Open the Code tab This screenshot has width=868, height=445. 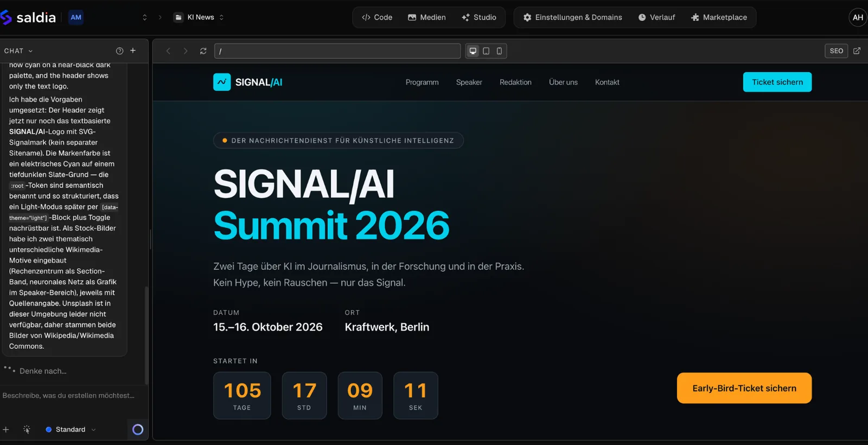pyautogui.click(x=377, y=17)
